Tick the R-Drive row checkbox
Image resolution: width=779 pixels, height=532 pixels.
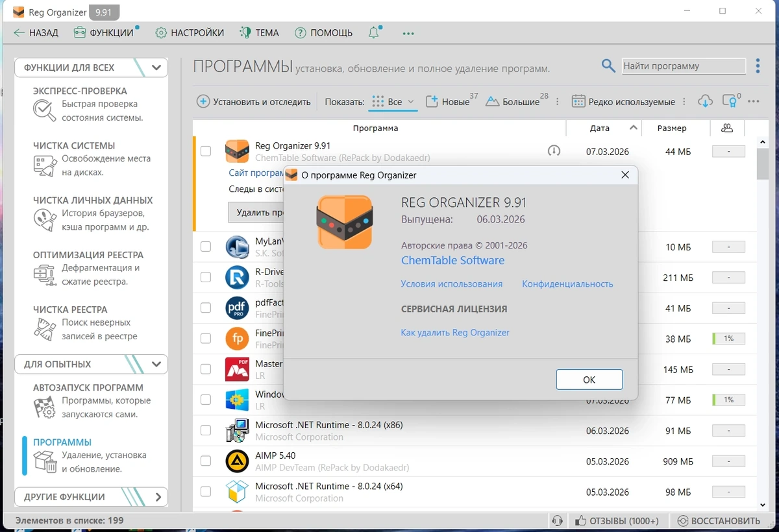(x=206, y=277)
